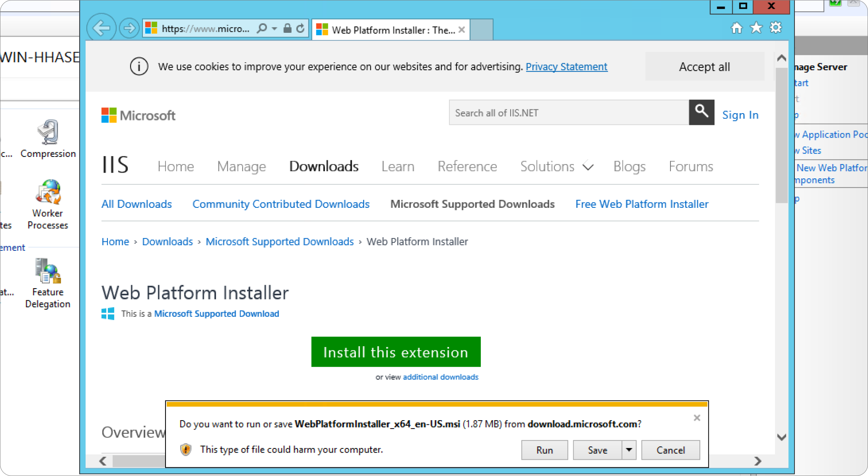
Task: Open Worker Processes in IIS Manager
Action: [x=48, y=205]
